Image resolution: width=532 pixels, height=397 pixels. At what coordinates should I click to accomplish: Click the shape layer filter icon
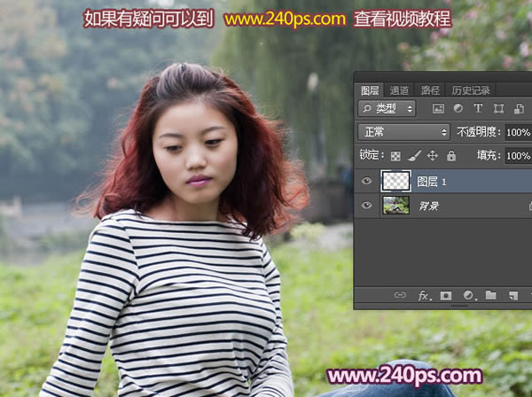pyautogui.click(x=498, y=108)
